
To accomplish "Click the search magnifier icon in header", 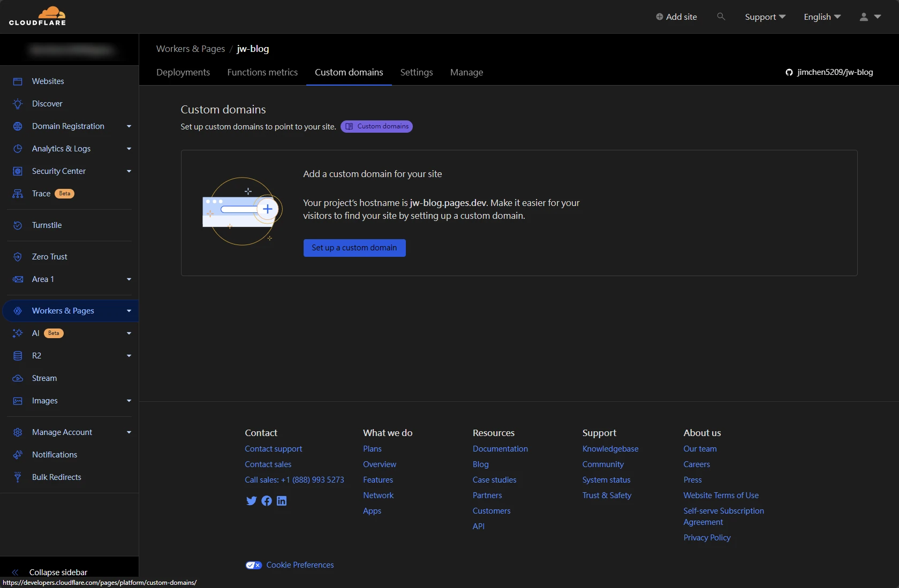I will [x=721, y=17].
